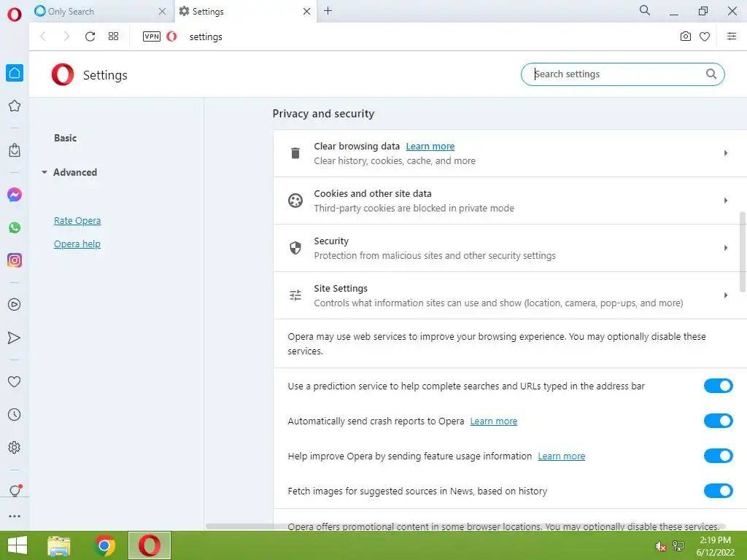Take a snapshot with camera icon
Image resolution: width=747 pixels, height=560 pixels.
685,36
